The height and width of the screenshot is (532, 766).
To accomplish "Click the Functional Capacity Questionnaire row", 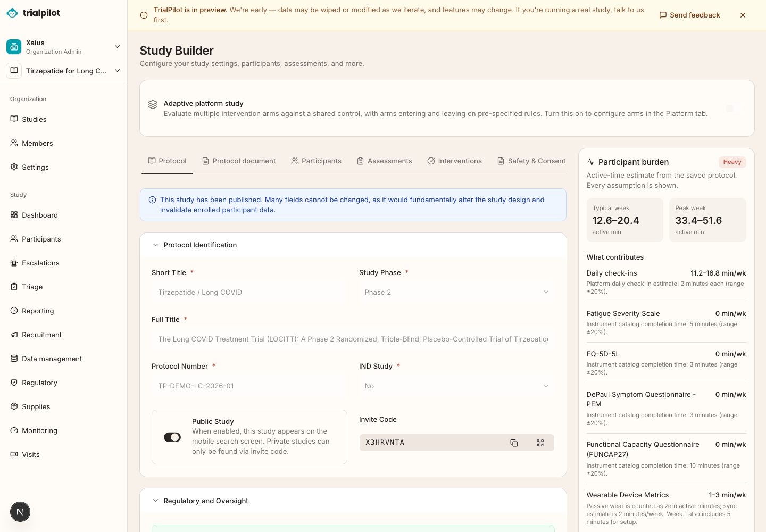I will [x=666, y=459].
